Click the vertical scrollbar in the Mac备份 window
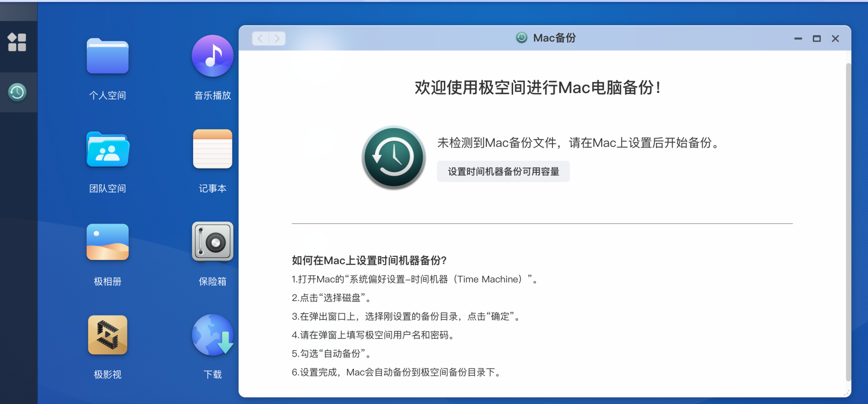The width and height of the screenshot is (868, 404). tap(848, 222)
